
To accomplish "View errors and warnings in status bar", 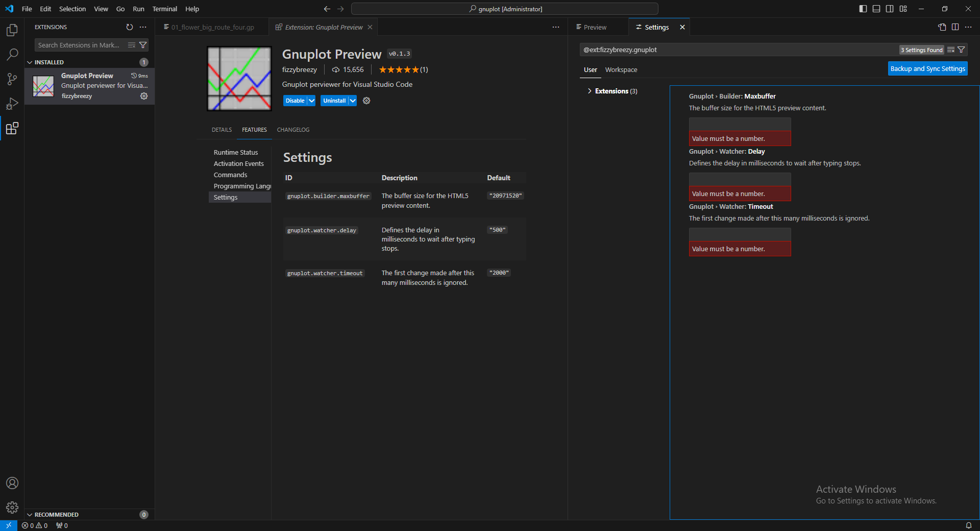I will pos(35,525).
